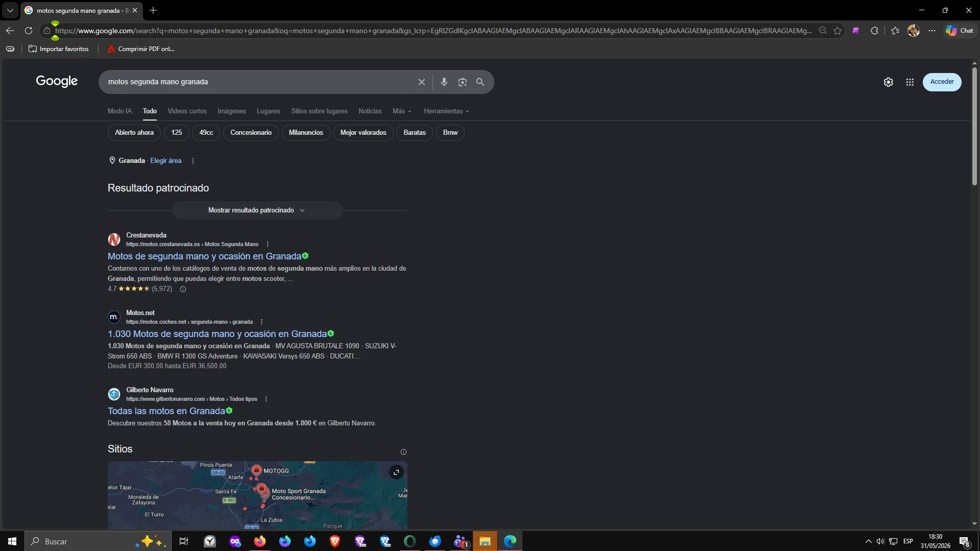Close the 'motos segunda mano granada' tab

click(135, 10)
